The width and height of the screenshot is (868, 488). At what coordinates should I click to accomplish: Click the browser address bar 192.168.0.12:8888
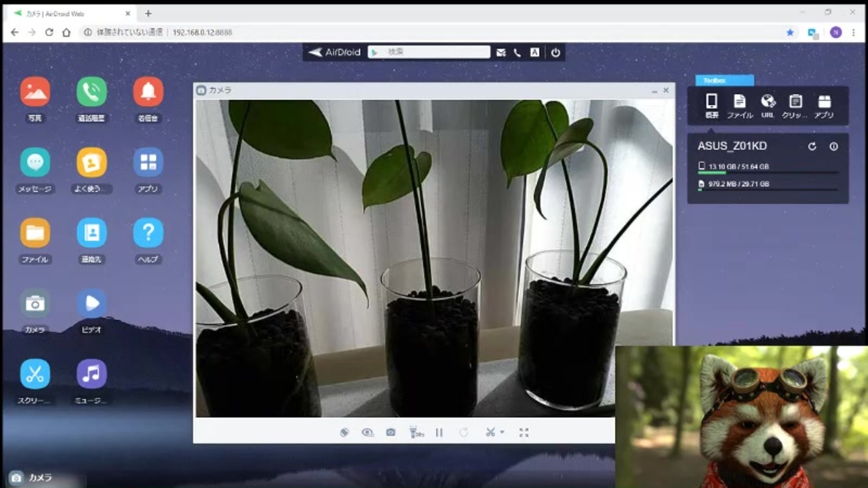[434, 32]
